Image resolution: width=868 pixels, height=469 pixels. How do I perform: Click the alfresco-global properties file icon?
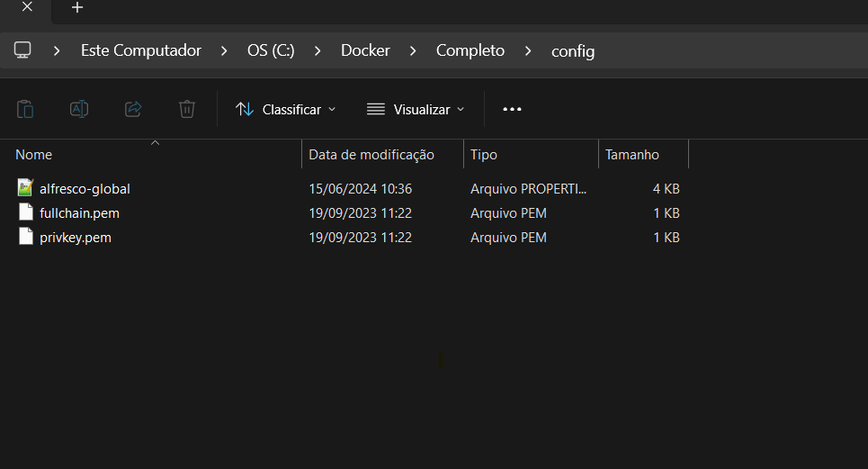tap(25, 188)
